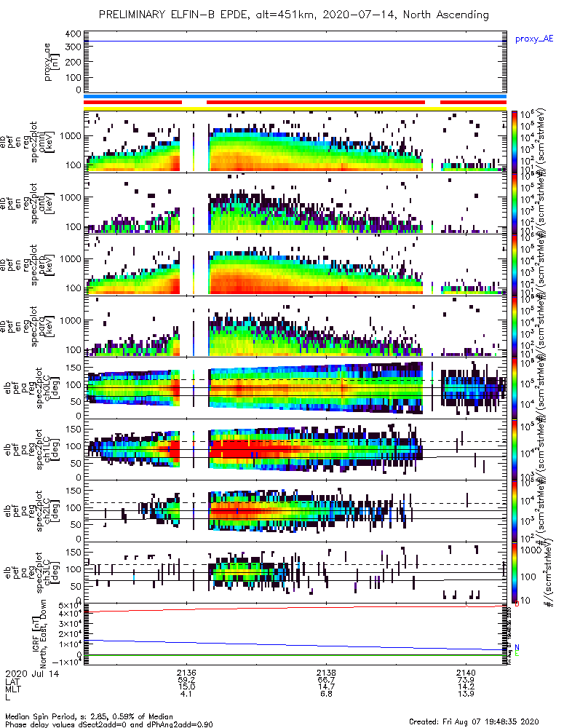The image size is (564, 728).
Task: Click the blue 'N' label right of IGRF panel
Action: [517, 648]
